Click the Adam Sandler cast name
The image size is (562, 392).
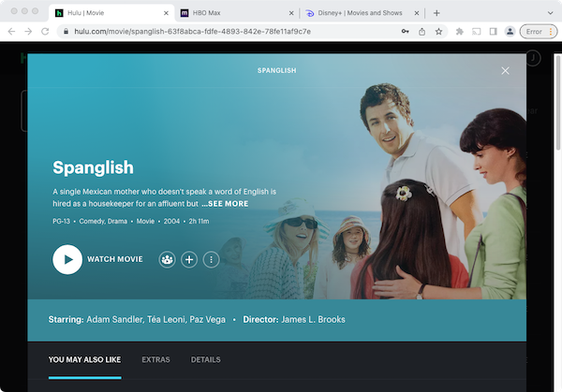tap(114, 319)
